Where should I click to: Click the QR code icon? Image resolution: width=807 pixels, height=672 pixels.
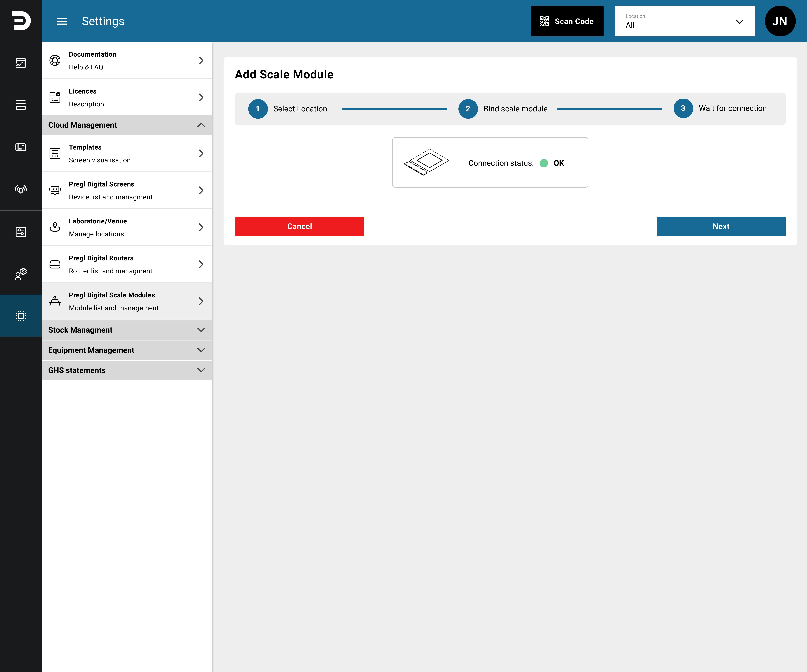[545, 21]
